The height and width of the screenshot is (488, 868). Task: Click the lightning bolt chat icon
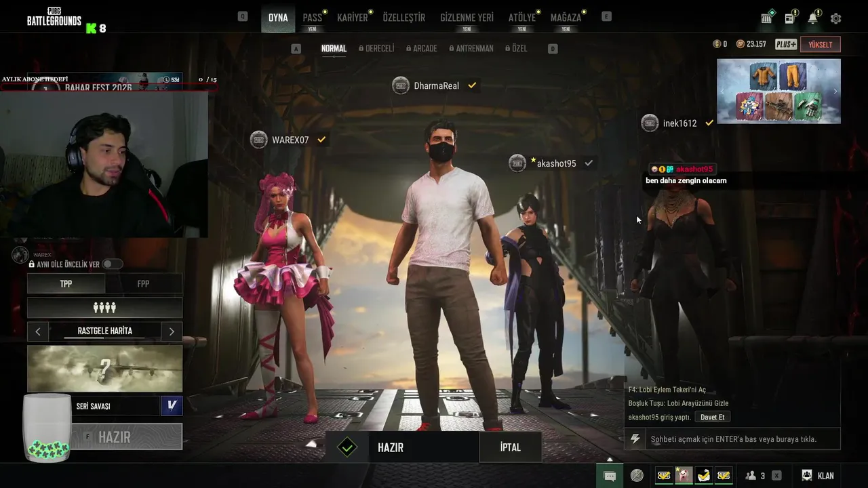635,439
